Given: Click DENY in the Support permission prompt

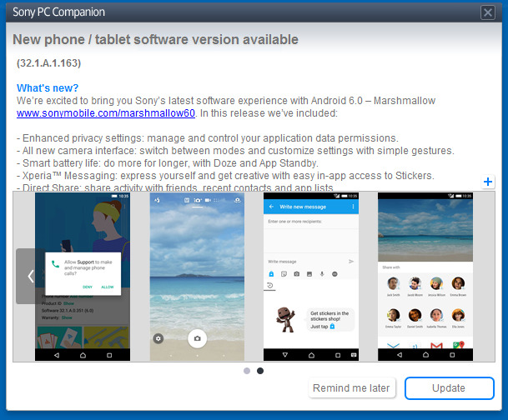Looking at the screenshot, I should [x=87, y=286].
